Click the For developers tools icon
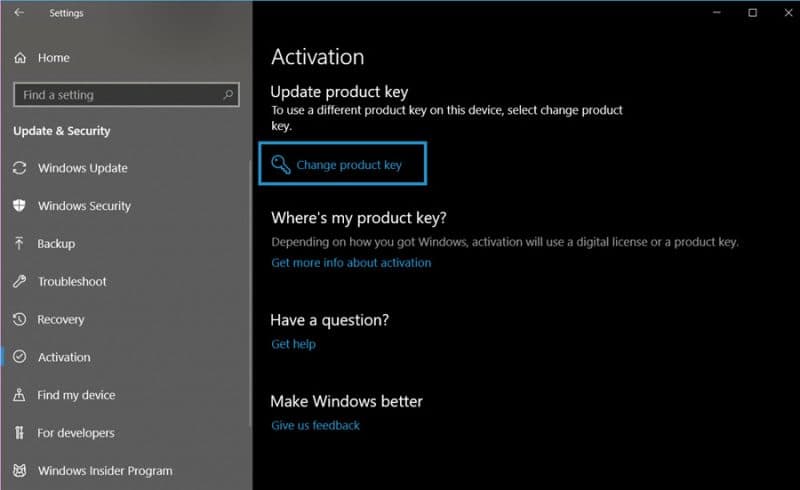This screenshot has width=800, height=490. (19, 433)
